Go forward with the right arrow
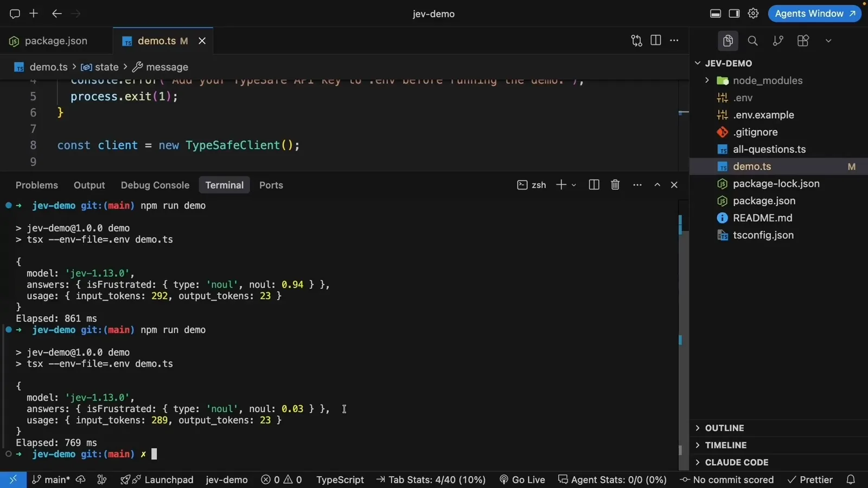 point(76,13)
